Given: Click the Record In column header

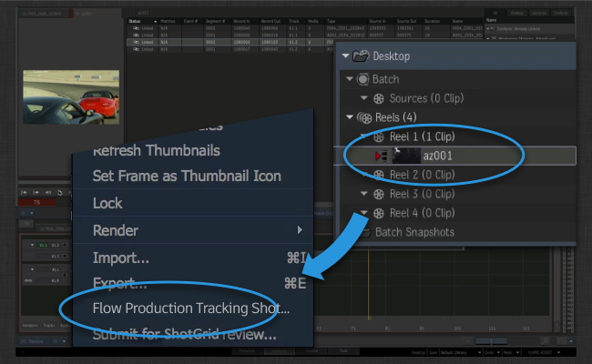Looking at the screenshot, I should pos(245,21).
